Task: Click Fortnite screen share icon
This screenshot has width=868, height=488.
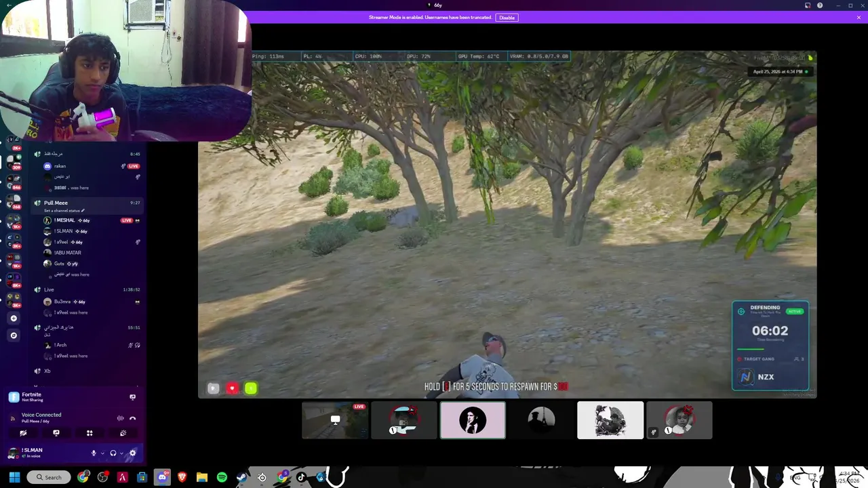Action: click(132, 397)
